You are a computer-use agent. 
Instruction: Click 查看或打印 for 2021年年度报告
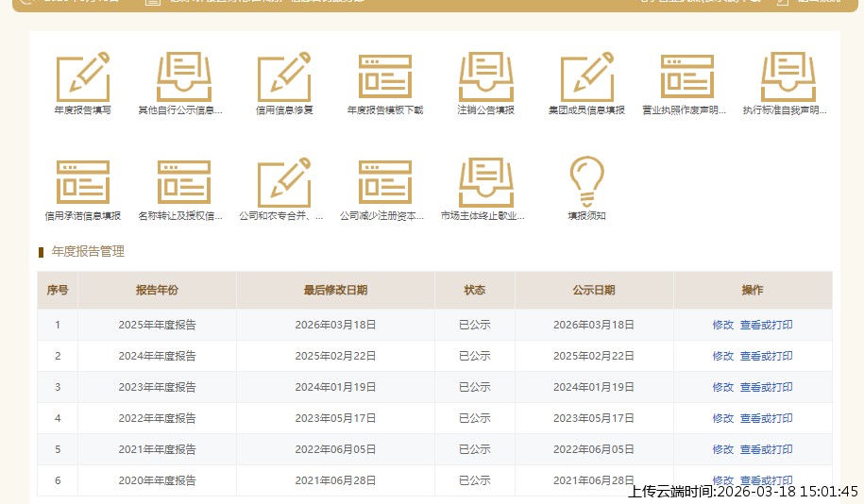tap(766, 449)
